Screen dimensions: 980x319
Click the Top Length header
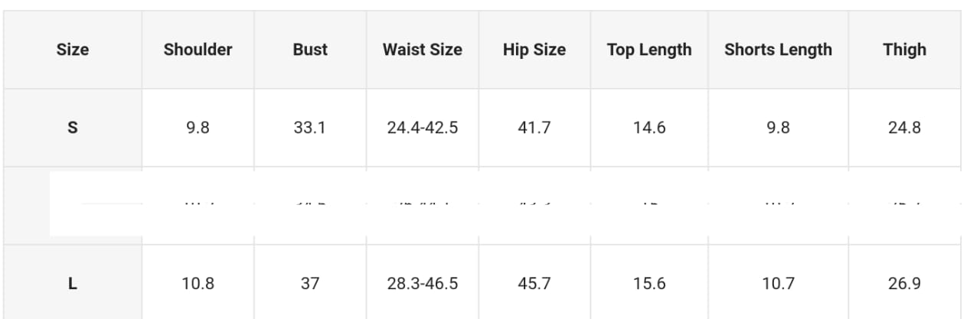(x=649, y=50)
